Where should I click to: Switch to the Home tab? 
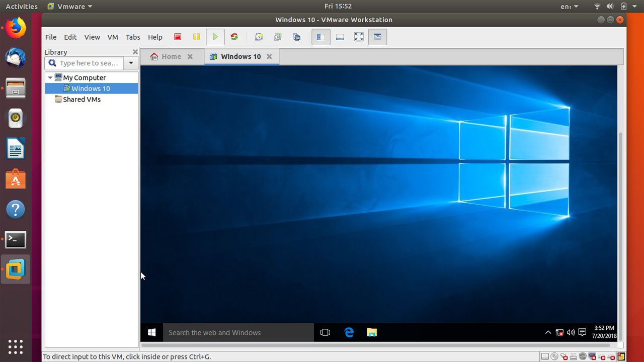[x=171, y=56]
